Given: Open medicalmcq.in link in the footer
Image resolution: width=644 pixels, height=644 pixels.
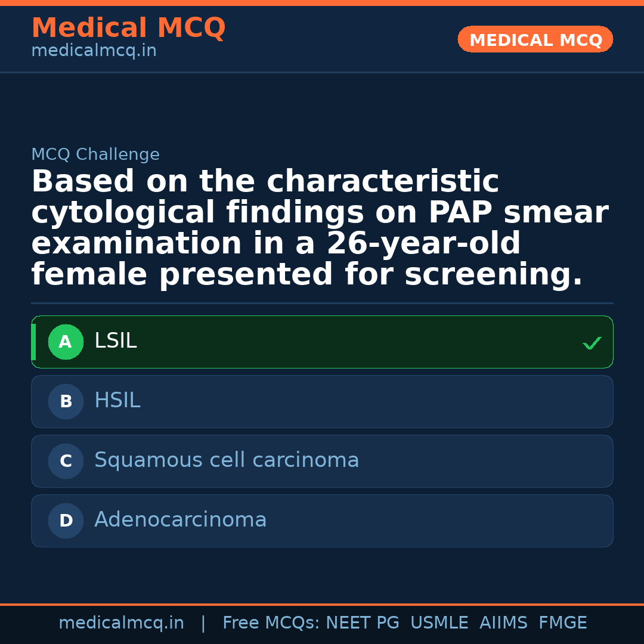Looking at the screenshot, I should (121, 623).
